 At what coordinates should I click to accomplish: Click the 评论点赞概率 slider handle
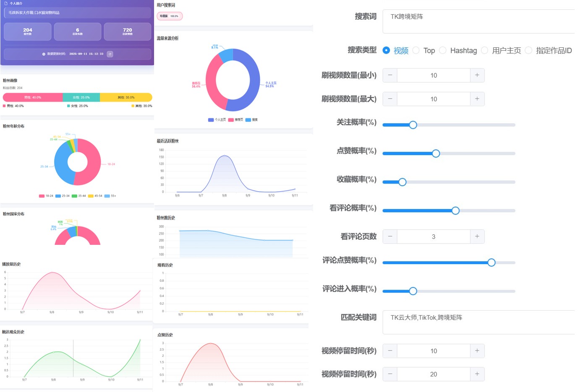[491, 262]
